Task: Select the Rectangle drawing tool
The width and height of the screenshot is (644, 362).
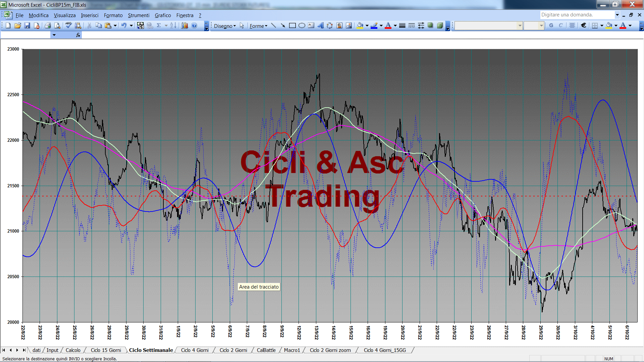Action: pyautogui.click(x=292, y=25)
